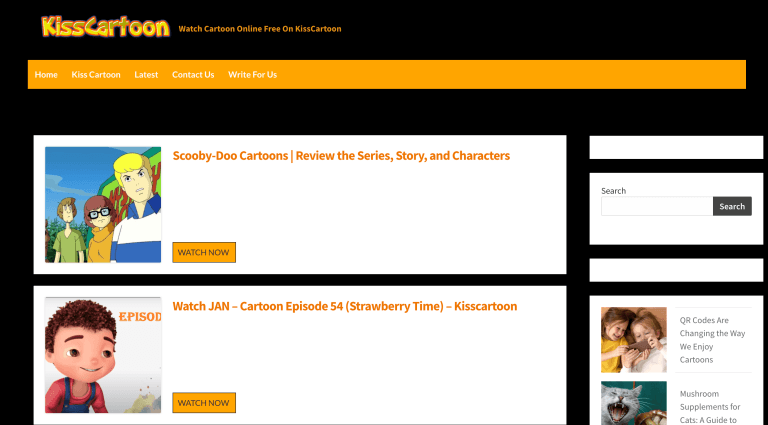
Task: Open the Scooby-Doo Cartoons review title link
Action: (x=341, y=156)
